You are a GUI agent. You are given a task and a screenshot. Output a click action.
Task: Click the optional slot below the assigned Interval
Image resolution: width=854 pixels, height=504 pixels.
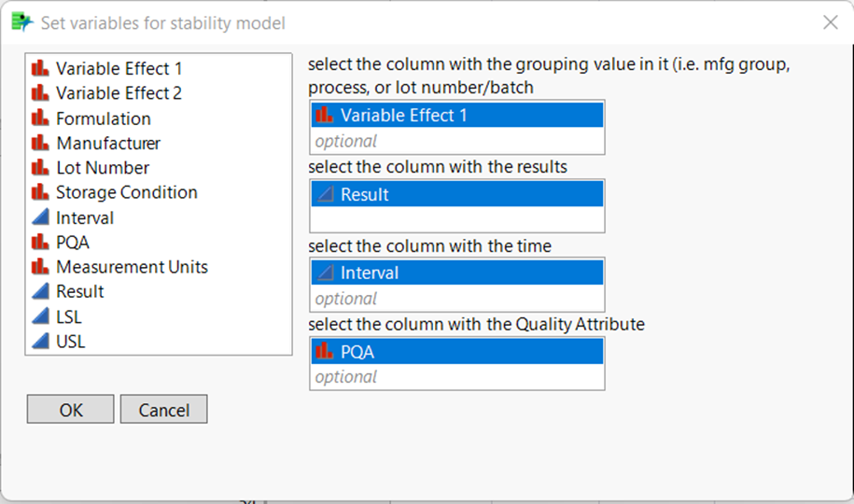coord(456,299)
